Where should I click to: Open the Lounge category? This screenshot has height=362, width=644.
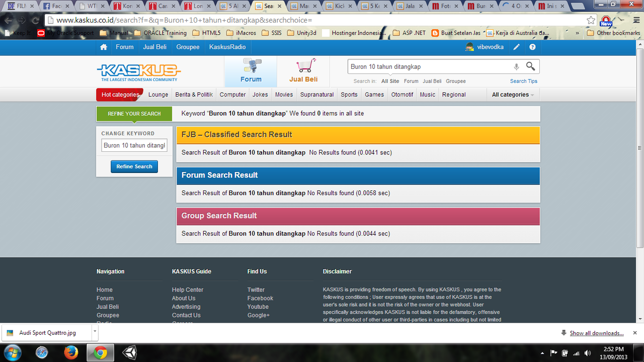click(x=158, y=95)
